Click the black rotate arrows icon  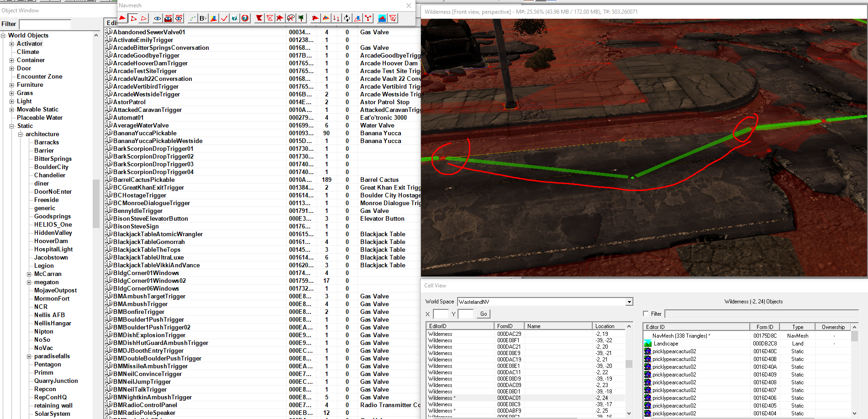coord(347,18)
